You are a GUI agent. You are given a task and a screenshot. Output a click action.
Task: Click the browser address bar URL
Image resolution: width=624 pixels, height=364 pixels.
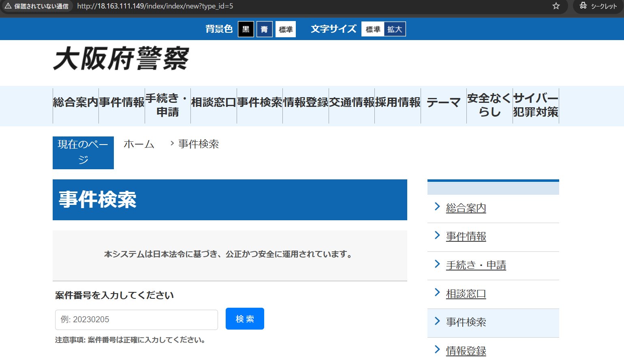click(155, 6)
